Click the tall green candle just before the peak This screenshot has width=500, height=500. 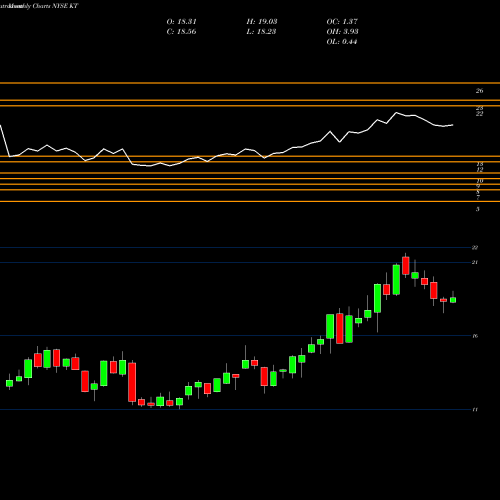pyautogui.click(x=396, y=280)
